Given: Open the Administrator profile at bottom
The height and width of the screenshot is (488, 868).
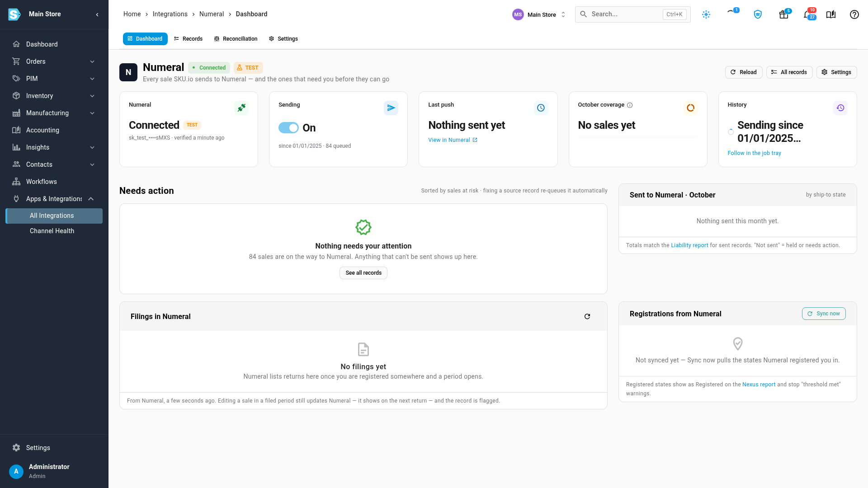Looking at the screenshot, I should click(x=54, y=471).
